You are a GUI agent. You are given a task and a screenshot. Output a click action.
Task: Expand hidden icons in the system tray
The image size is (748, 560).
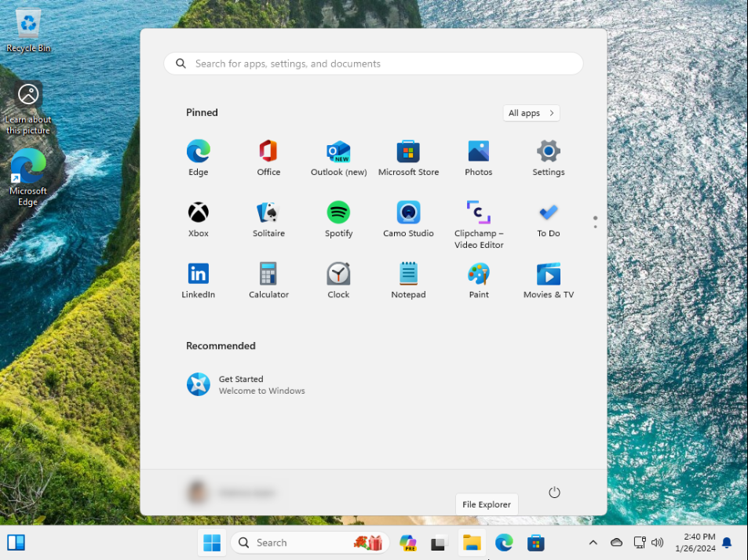[x=593, y=542]
